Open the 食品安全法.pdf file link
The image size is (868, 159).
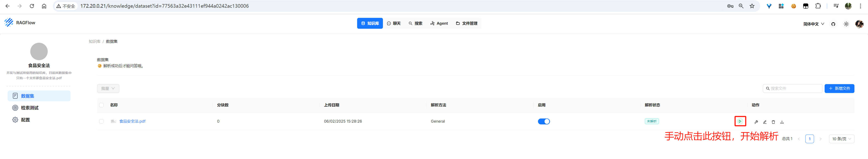132,121
